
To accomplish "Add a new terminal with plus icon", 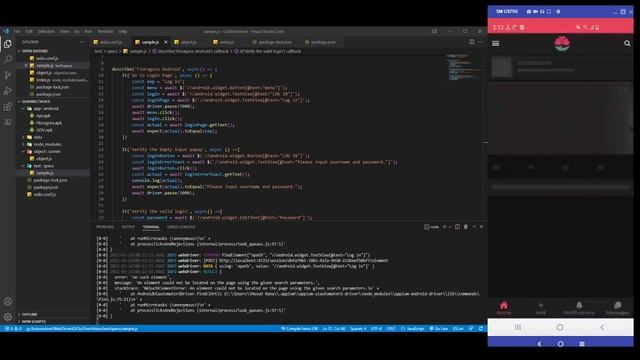I will click(x=444, y=227).
